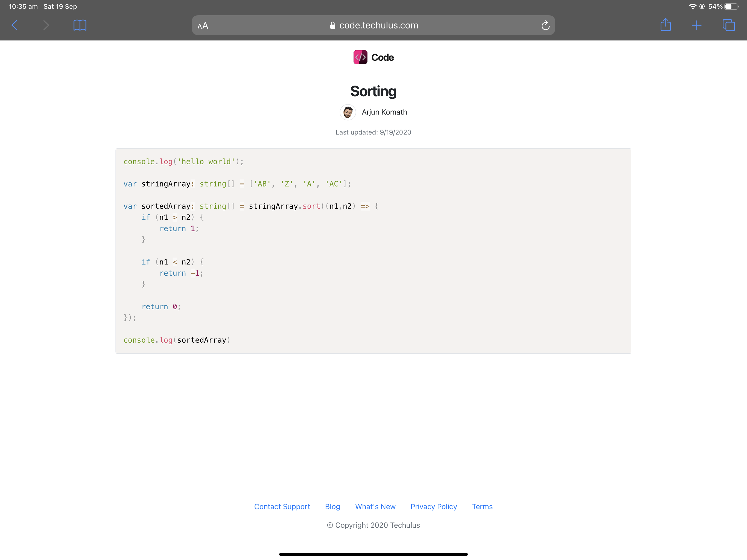Viewport: 747px width, 560px height.
Task: Open the Terms link
Action: pos(482,506)
